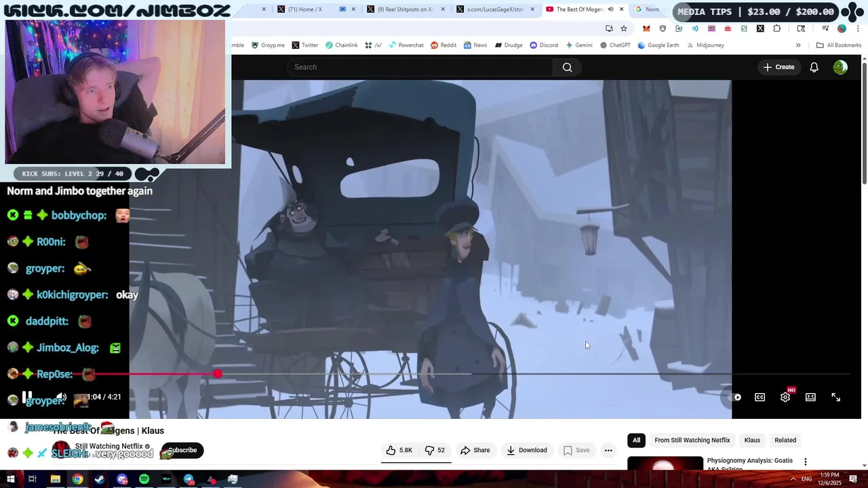Select From Still Watching Netflix chip
868x488 pixels.
coord(692,440)
